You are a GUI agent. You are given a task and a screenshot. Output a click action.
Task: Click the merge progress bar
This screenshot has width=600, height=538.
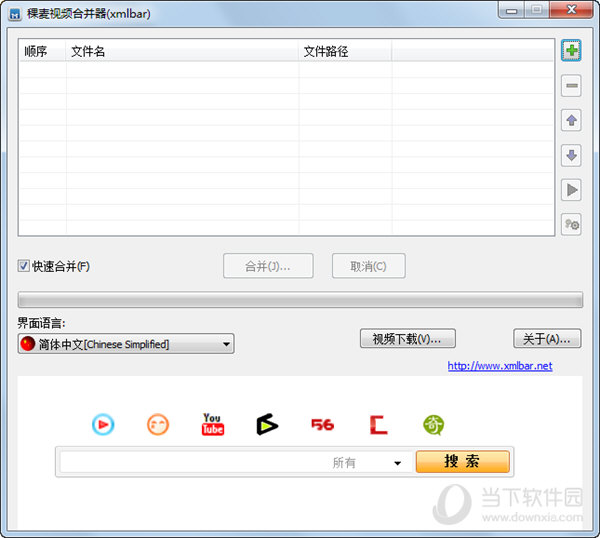point(300,300)
